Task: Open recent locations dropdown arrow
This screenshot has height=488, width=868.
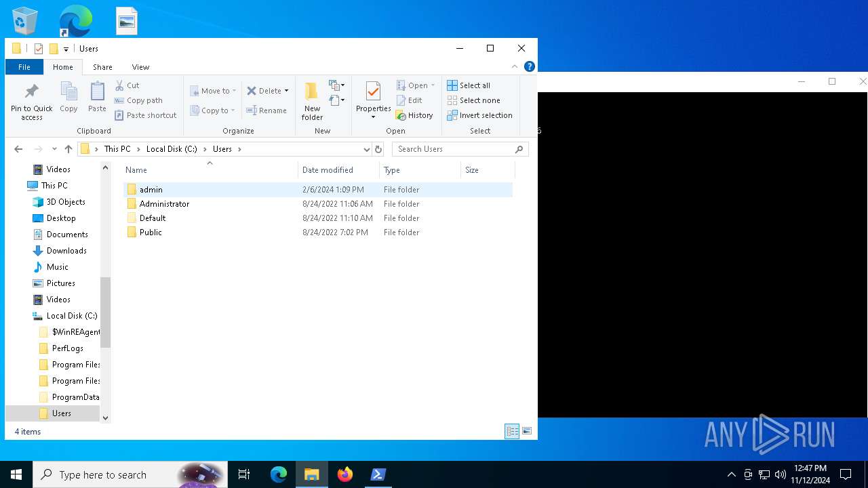Action: (54, 149)
